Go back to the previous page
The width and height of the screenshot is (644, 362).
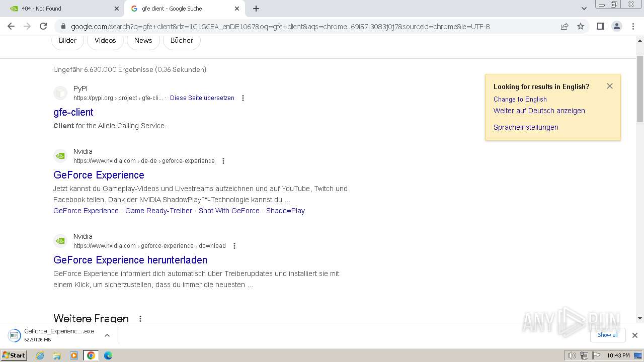pyautogui.click(x=11, y=26)
